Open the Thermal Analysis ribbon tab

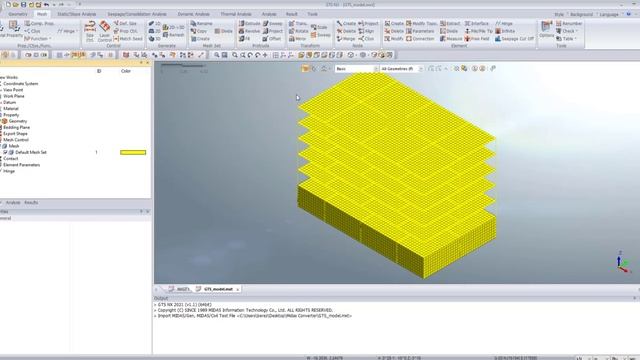coord(236,14)
